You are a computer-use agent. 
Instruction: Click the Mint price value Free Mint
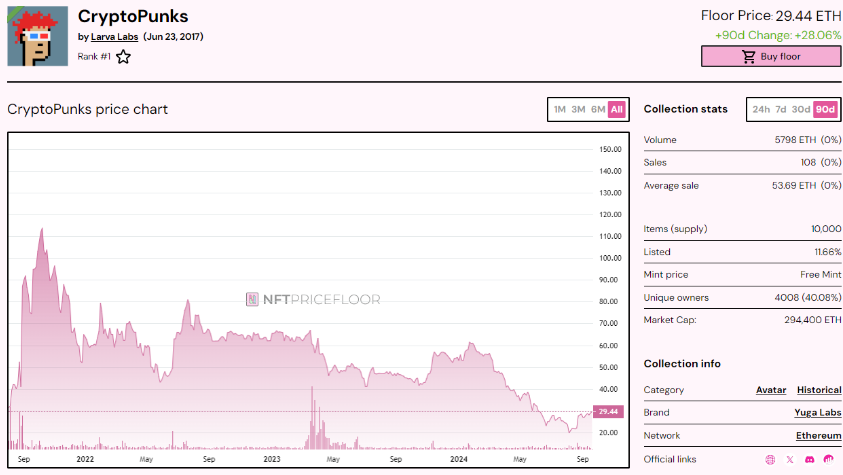click(x=820, y=275)
